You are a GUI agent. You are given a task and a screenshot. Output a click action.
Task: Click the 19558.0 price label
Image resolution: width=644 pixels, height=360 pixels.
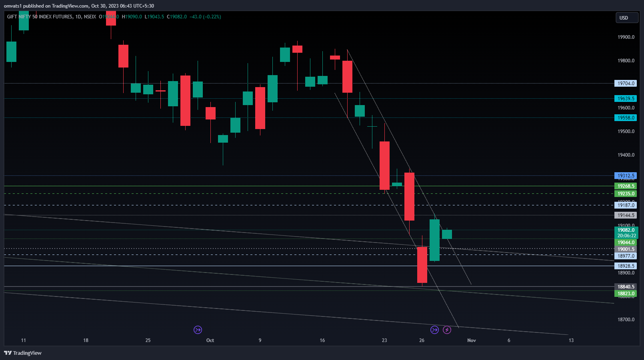point(626,118)
